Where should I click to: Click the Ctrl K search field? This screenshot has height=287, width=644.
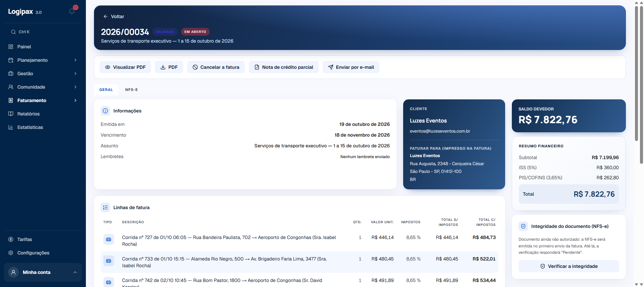click(x=43, y=32)
